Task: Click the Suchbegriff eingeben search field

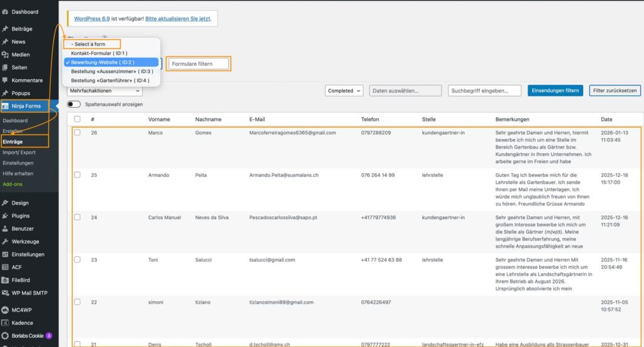Action: click(x=484, y=91)
